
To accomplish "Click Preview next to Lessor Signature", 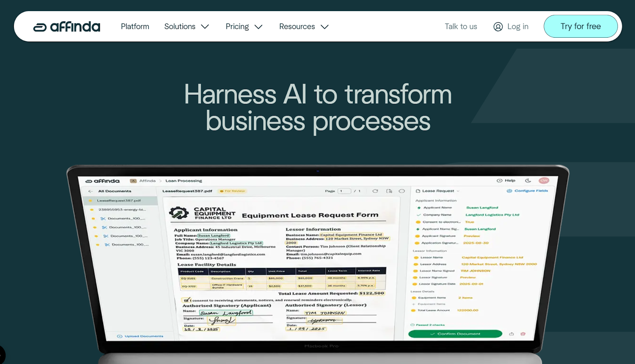I will pyautogui.click(x=468, y=278).
